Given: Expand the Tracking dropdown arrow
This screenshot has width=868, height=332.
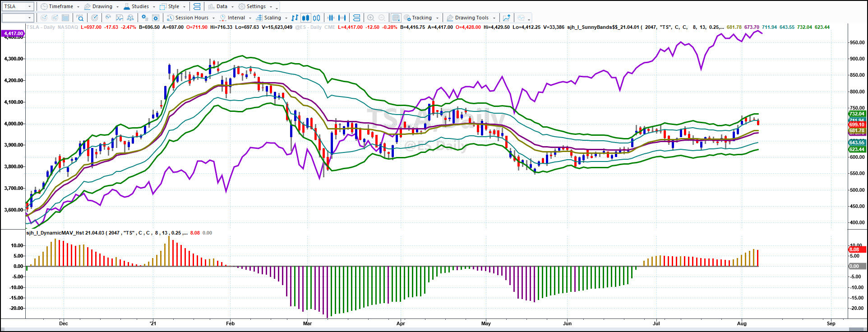Looking at the screenshot, I should coord(437,18).
